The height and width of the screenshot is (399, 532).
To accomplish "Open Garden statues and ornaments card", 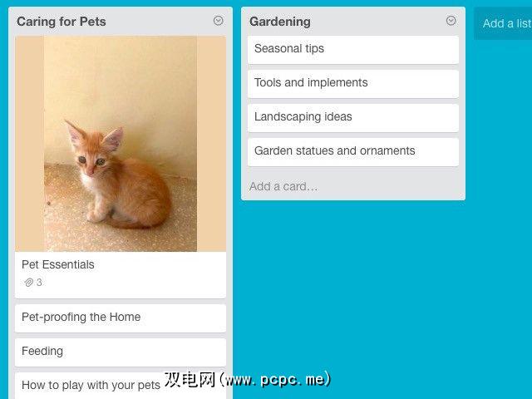I will (x=353, y=152).
